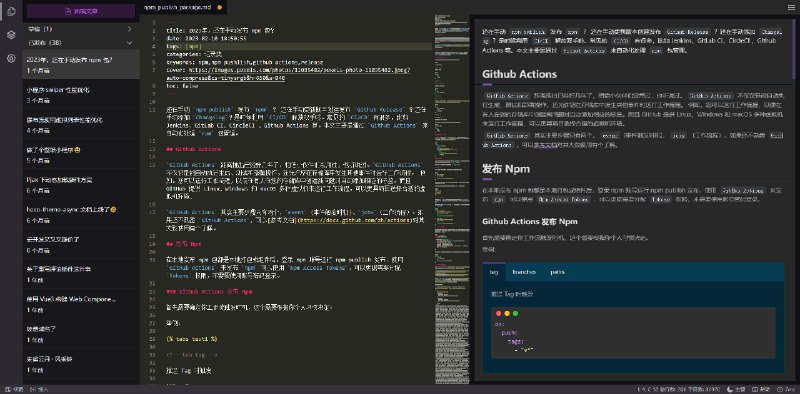This screenshot has width=800, height=394.
Task: Select the 'branches' tab in the preview
Action: coord(524,272)
